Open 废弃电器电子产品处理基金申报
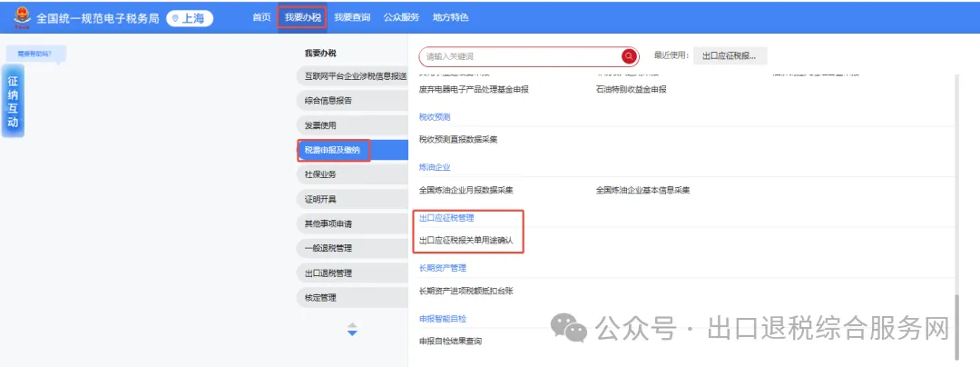The image size is (980, 367). [474, 89]
